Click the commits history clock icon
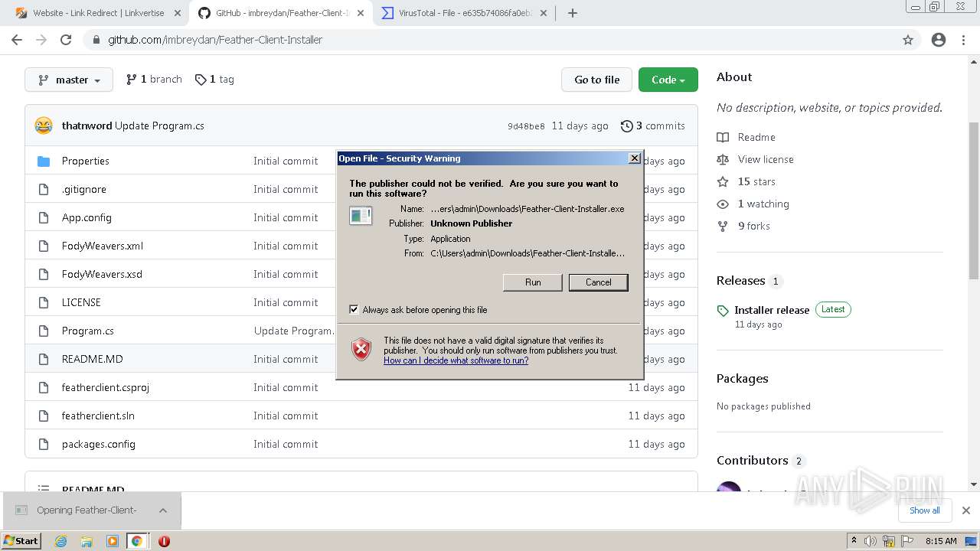This screenshot has width=980, height=551. (x=627, y=126)
